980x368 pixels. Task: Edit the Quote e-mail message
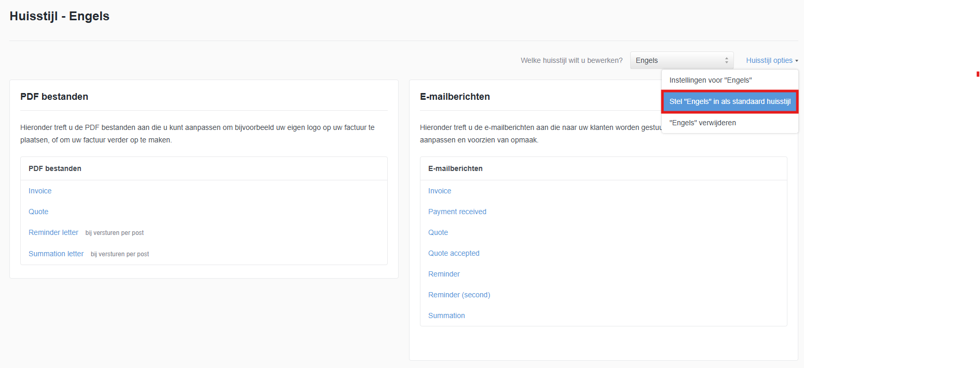[438, 232]
